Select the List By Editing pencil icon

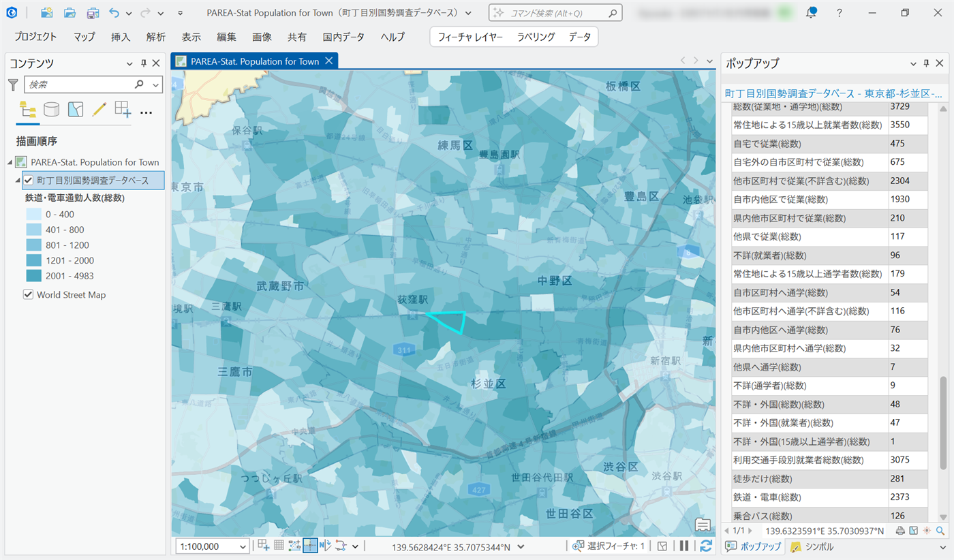point(99,110)
